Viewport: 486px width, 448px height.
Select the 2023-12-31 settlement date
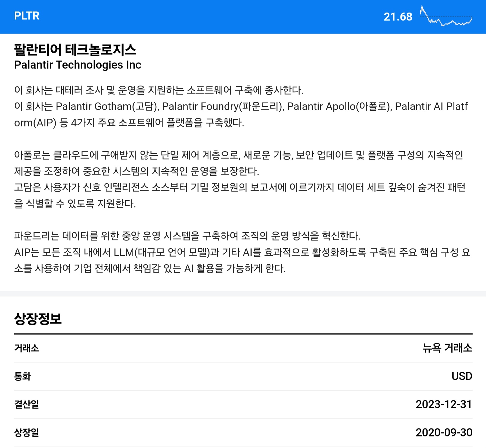444,404
